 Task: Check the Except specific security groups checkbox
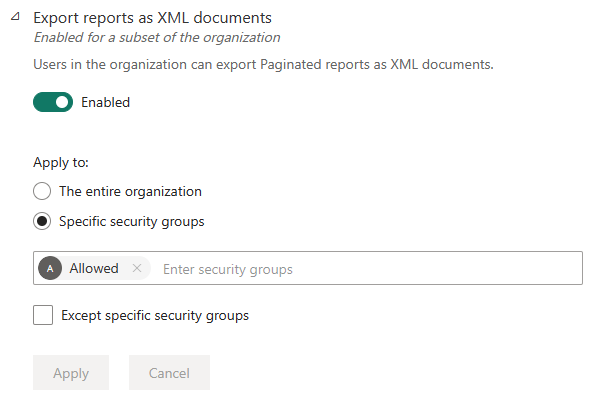(43, 315)
